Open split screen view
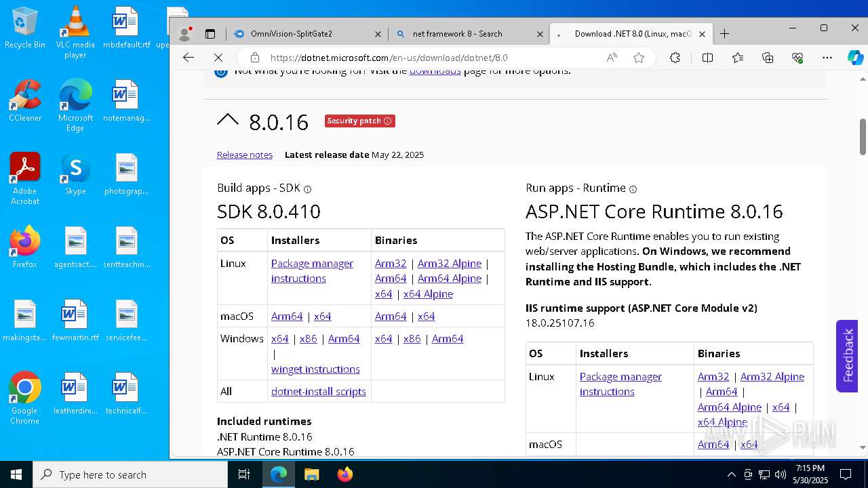Image resolution: width=868 pixels, height=488 pixels. pos(707,58)
